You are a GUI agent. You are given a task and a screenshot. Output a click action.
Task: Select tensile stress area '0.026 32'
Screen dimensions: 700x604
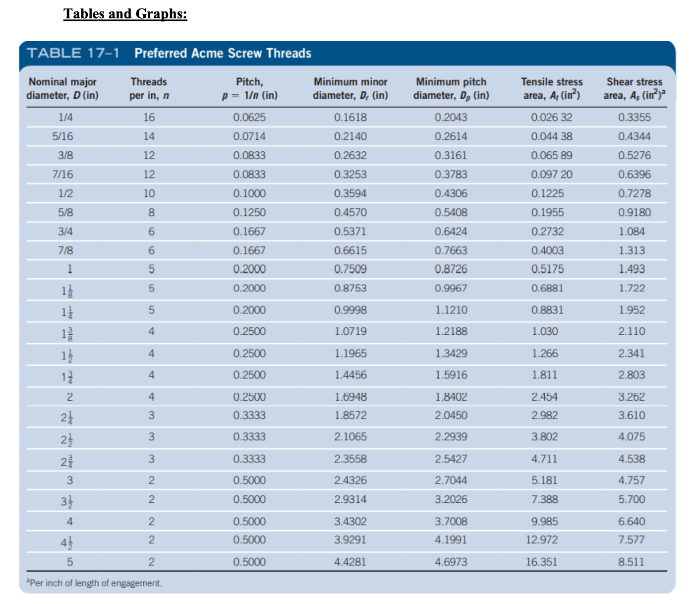(552, 118)
